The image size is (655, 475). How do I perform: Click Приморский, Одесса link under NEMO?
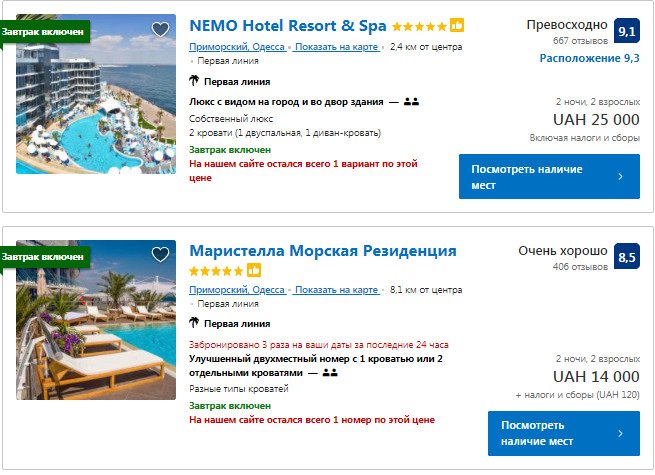(x=236, y=47)
